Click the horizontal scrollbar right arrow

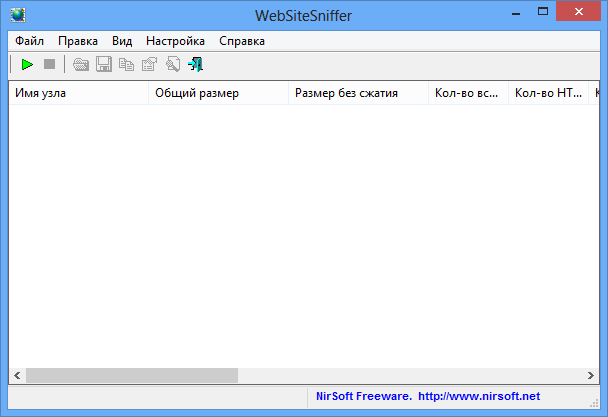coord(591,375)
